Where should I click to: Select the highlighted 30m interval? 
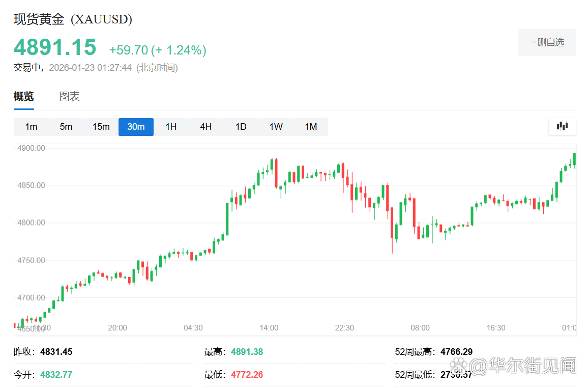click(x=136, y=127)
